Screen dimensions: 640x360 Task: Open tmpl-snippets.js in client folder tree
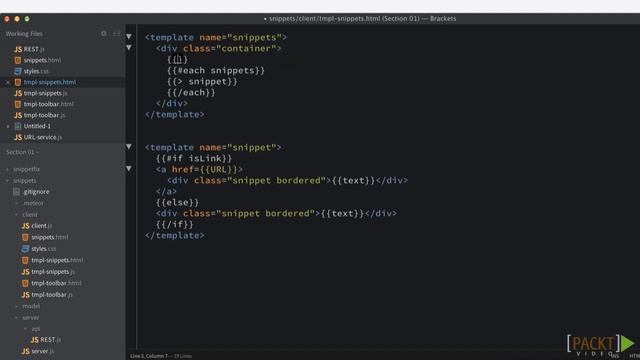[x=53, y=271]
